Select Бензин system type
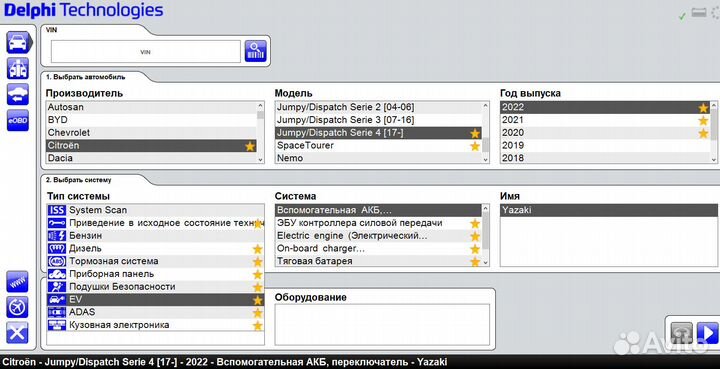 pyautogui.click(x=156, y=236)
